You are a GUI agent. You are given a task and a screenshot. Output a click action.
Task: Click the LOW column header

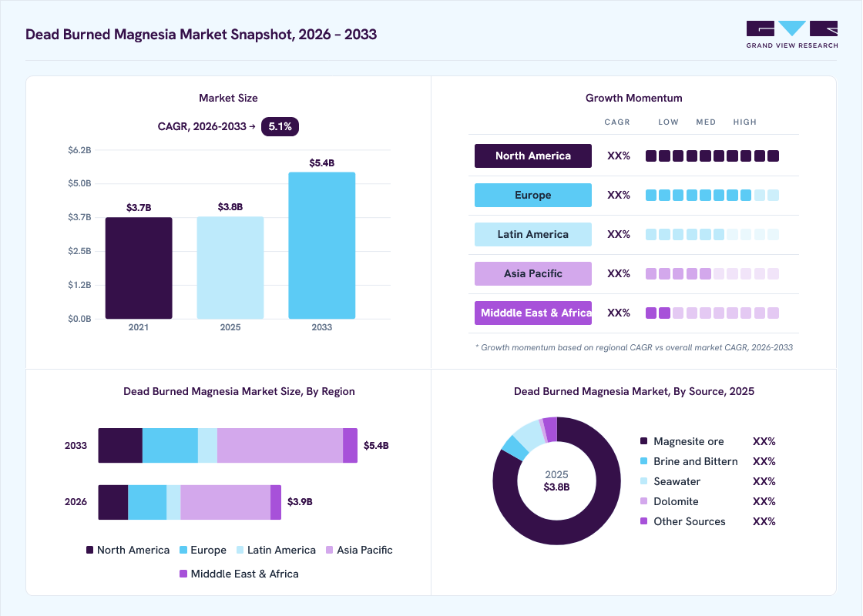668,122
